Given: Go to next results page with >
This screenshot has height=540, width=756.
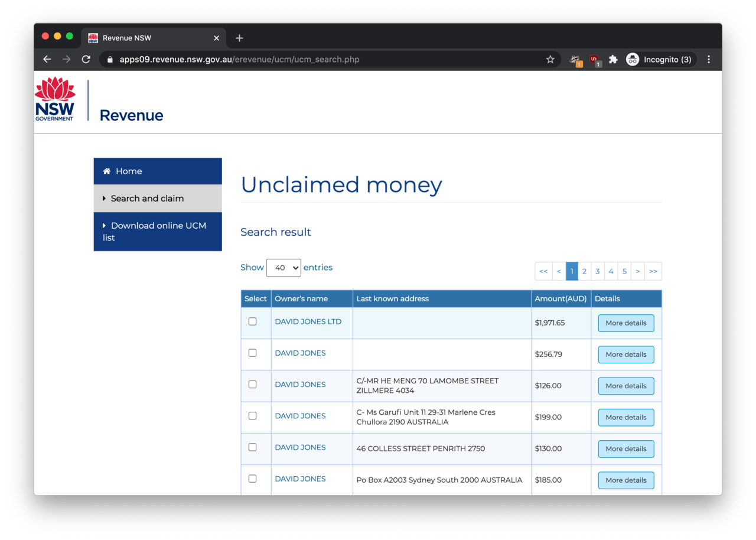Looking at the screenshot, I should pos(638,271).
